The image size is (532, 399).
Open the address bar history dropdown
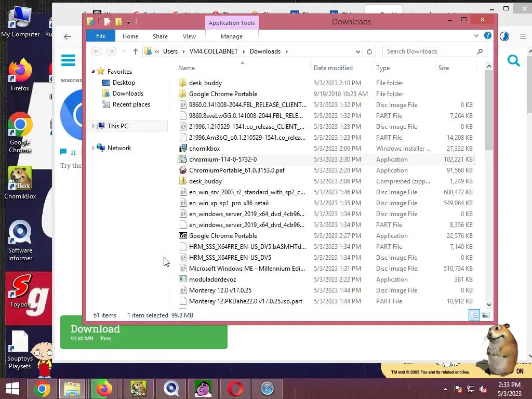click(x=358, y=51)
